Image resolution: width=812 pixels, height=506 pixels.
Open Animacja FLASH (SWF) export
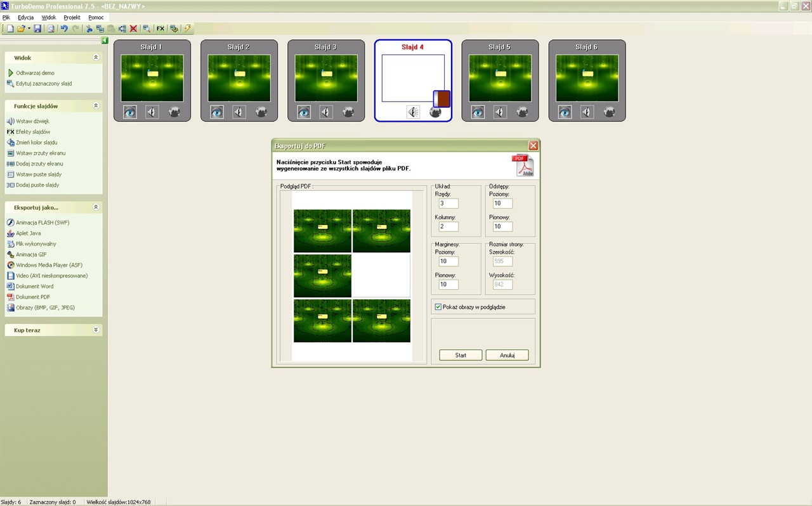click(x=42, y=223)
